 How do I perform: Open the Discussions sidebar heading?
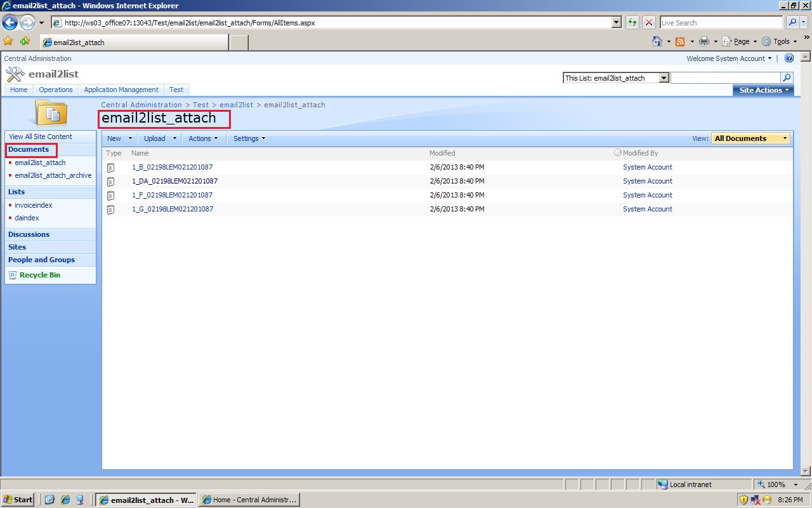point(29,234)
